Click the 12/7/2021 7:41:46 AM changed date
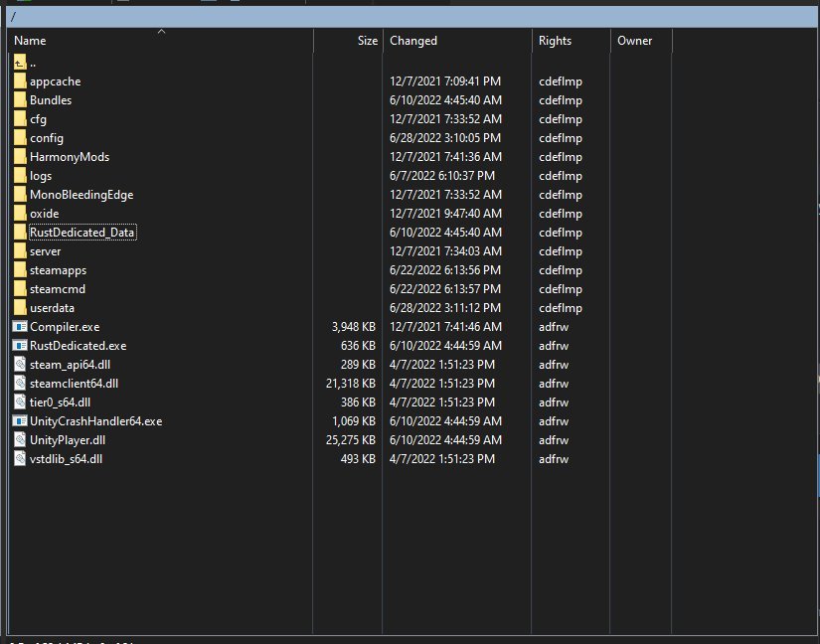 point(445,327)
